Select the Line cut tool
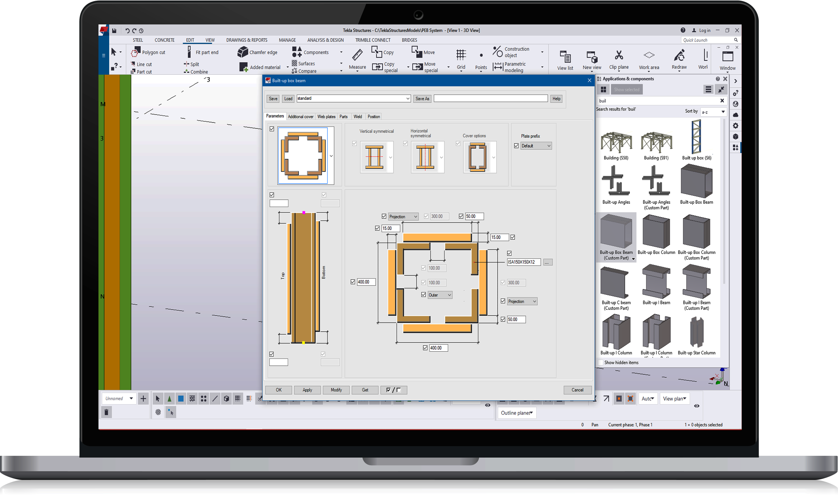The height and width of the screenshot is (504, 838). pos(141,64)
